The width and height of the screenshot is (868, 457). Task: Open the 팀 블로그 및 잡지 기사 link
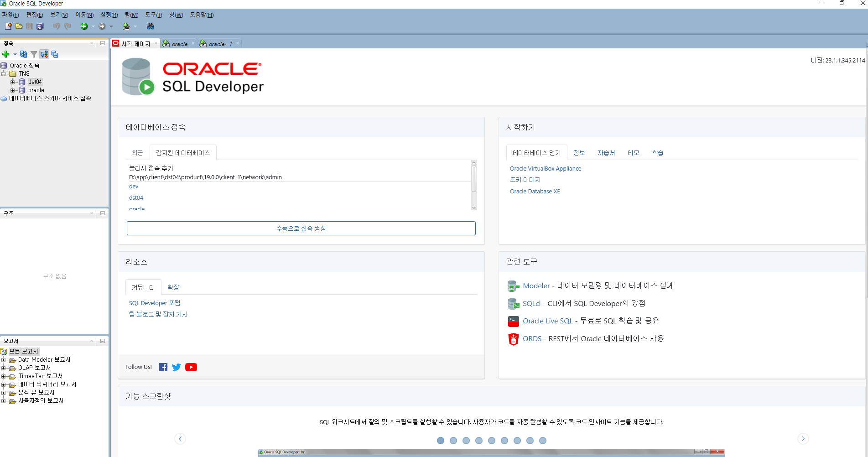(x=158, y=314)
